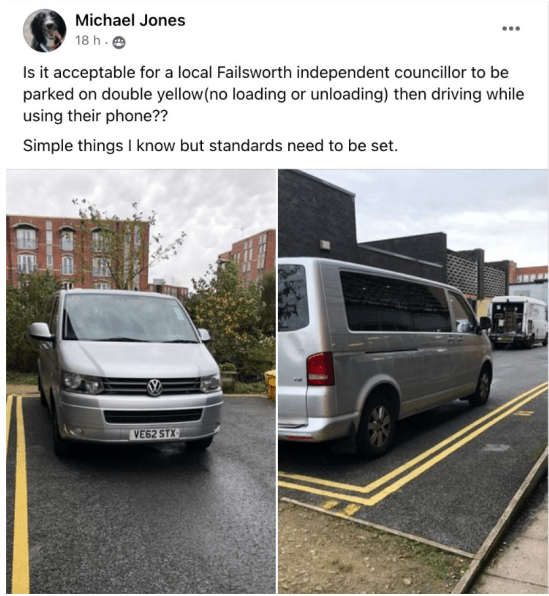Viewport: 549px width, 596px height.
Task: Click the van's front headlight near the grille
Action: coord(82,382)
